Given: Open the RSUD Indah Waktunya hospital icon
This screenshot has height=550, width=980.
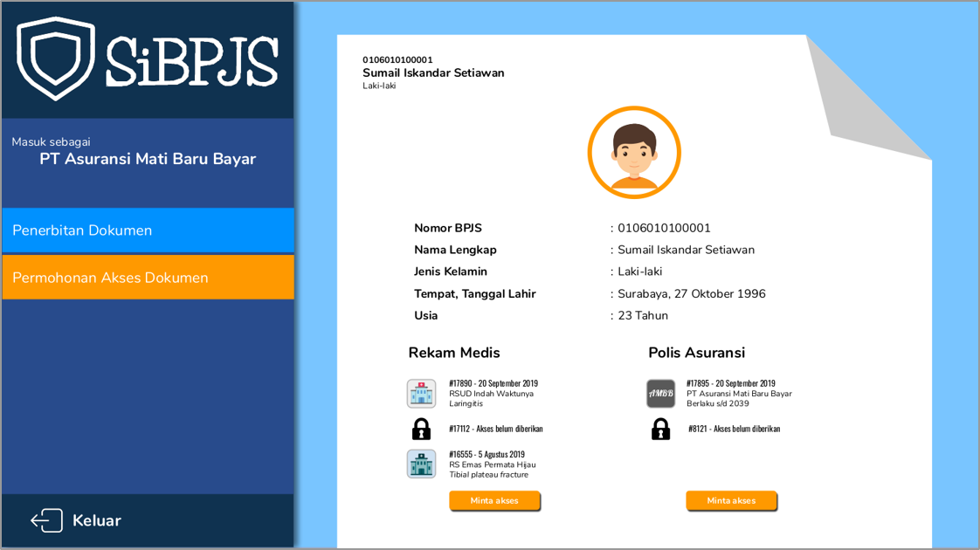Looking at the screenshot, I should click(x=421, y=394).
